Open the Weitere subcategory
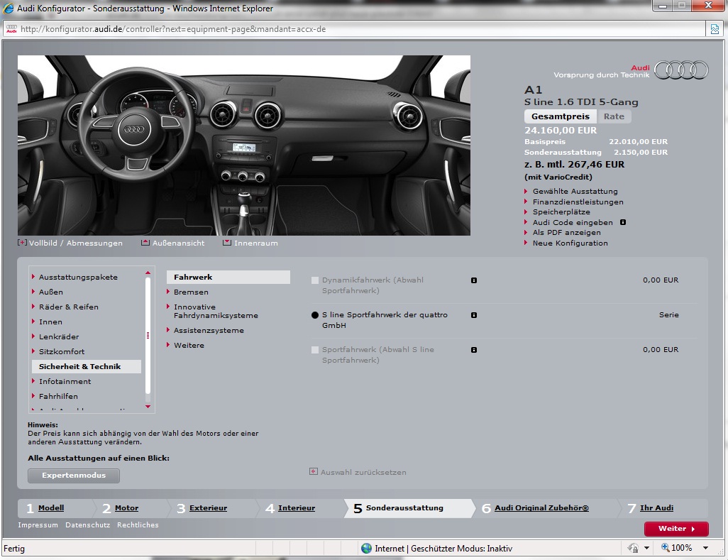Image resolution: width=728 pixels, height=560 pixels. pos(189,346)
